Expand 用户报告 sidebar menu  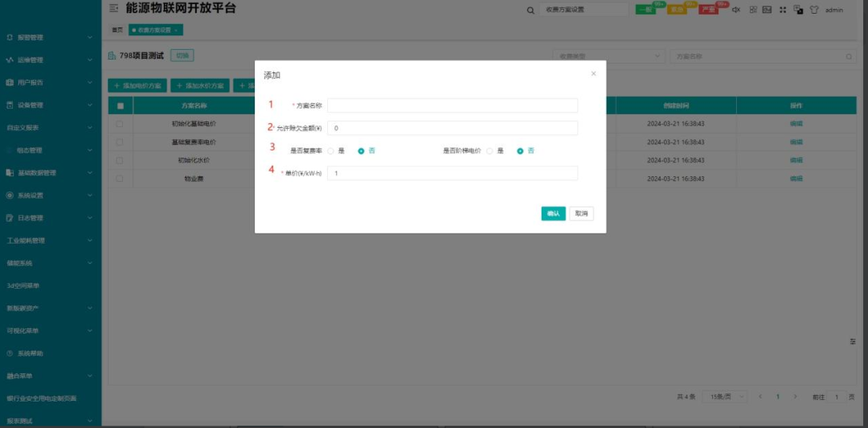[51, 83]
